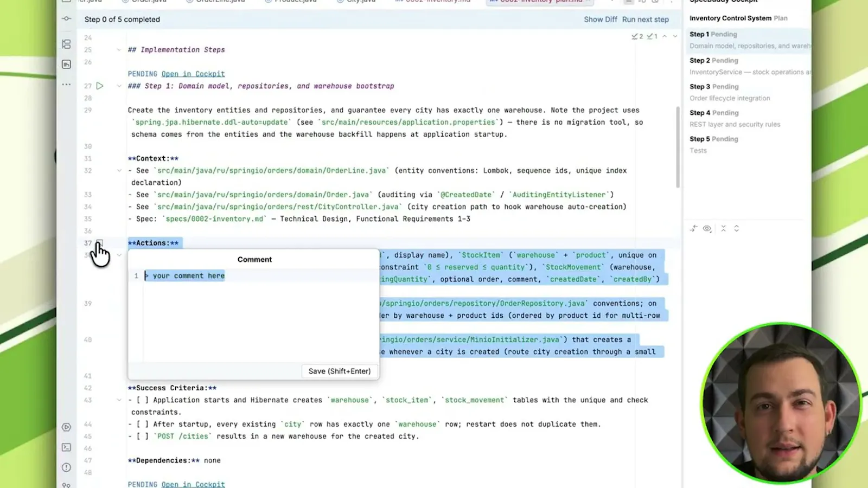This screenshot has width=868, height=488.
Task: Click inside the comment text field
Action: pos(260,317)
